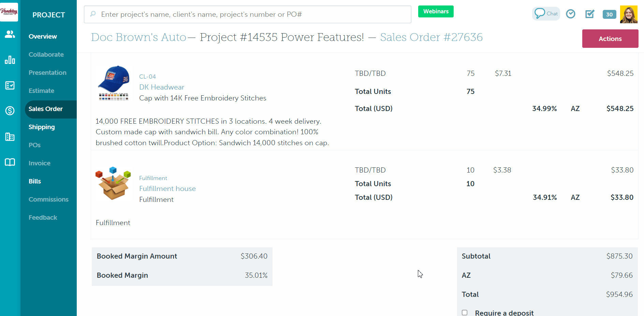Click the 30 notifications badge
Screen dimensions: 644x316
[609, 14]
